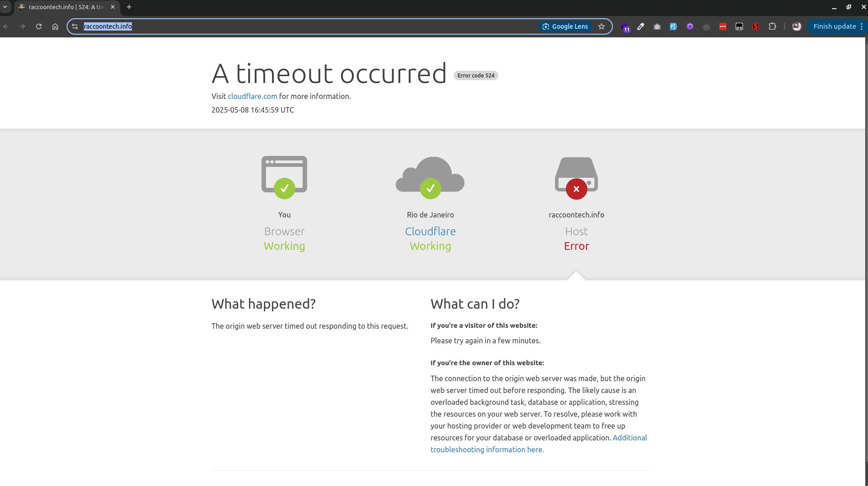Viewport: 868px width, 486px height.
Task: Click the browser window status icon with check
Action: point(284,177)
